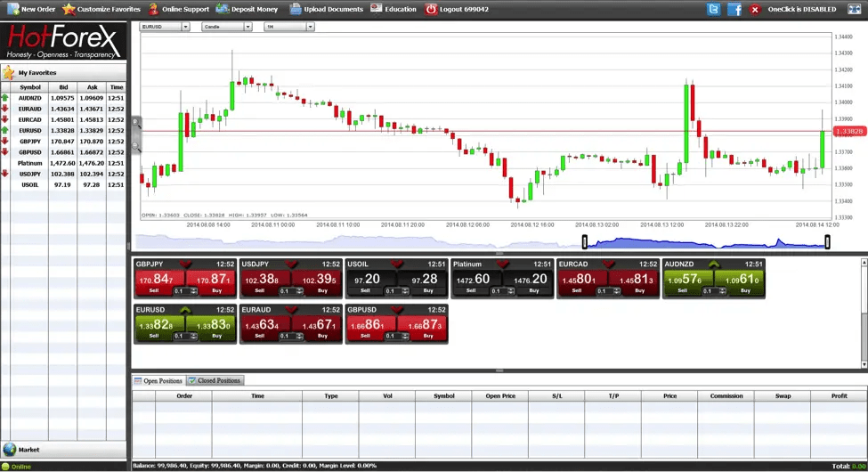Open the Facebook icon

[x=734, y=9]
